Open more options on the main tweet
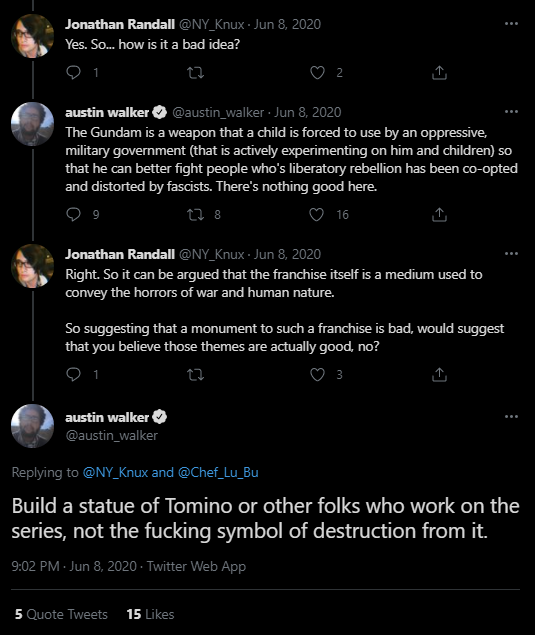The height and width of the screenshot is (635, 535). [512, 417]
